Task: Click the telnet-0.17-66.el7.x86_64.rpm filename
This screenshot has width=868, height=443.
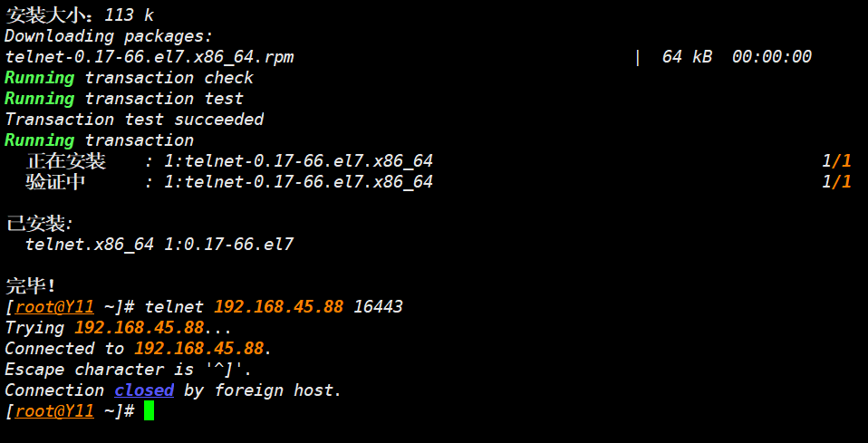Action: click(149, 57)
